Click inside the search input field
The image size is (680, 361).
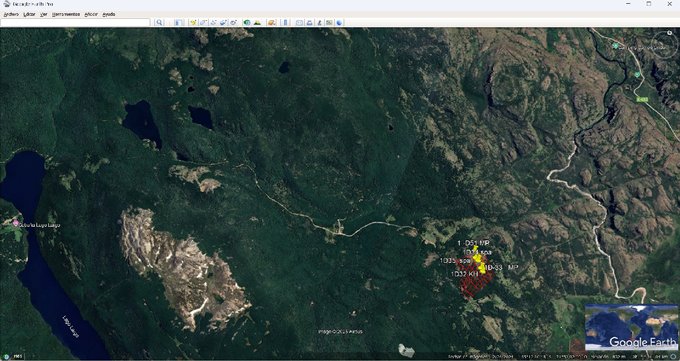(x=75, y=22)
